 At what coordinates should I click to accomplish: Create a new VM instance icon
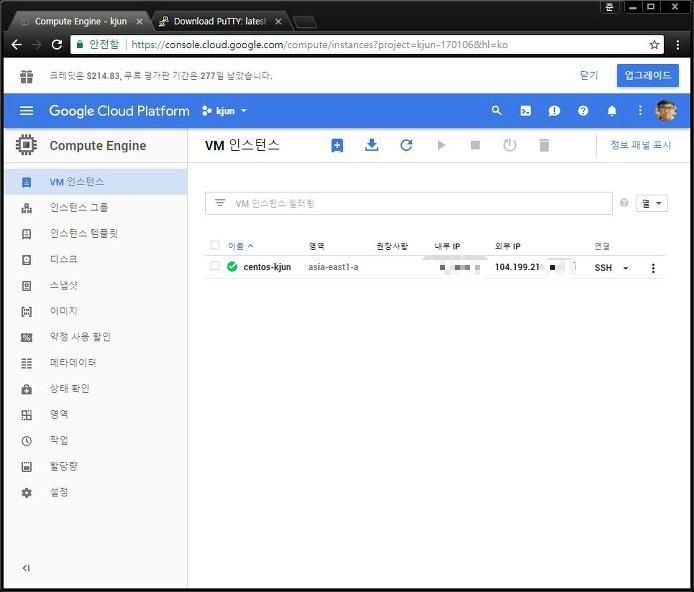tap(337, 145)
